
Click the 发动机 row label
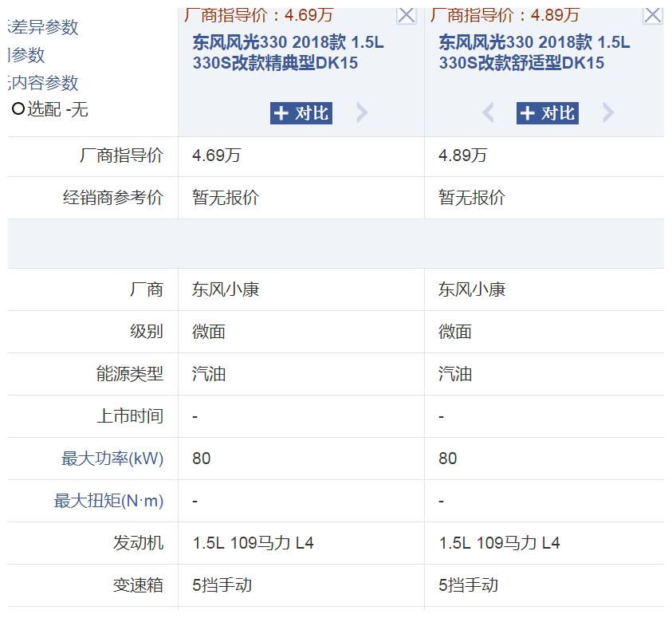point(138,543)
